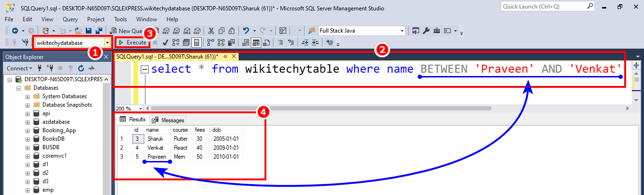Click the Save All icon
Image resolution: width=644 pixels, height=195 pixels.
click(x=99, y=31)
